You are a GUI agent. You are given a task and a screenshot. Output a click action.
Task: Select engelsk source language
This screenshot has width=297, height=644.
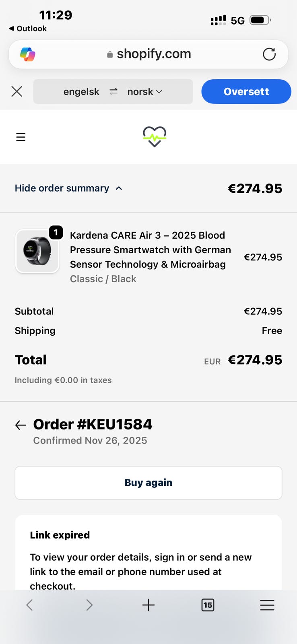click(x=81, y=92)
